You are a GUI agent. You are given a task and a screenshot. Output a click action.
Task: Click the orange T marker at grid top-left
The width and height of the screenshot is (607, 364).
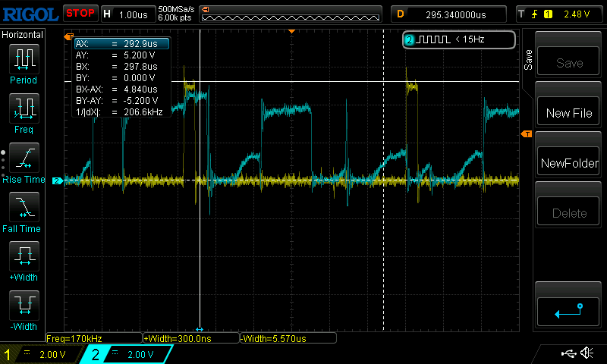click(x=68, y=36)
